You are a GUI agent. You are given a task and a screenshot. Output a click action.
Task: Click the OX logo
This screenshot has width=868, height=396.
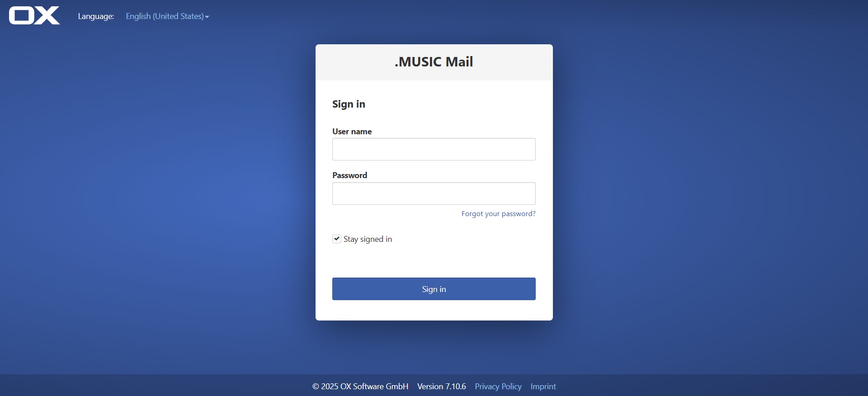pyautogui.click(x=34, y=16)
